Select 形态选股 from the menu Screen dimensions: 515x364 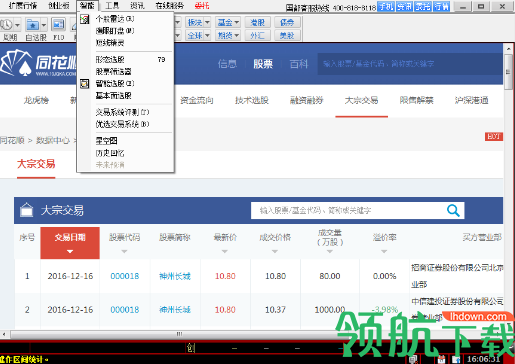(x=110, y=60)
